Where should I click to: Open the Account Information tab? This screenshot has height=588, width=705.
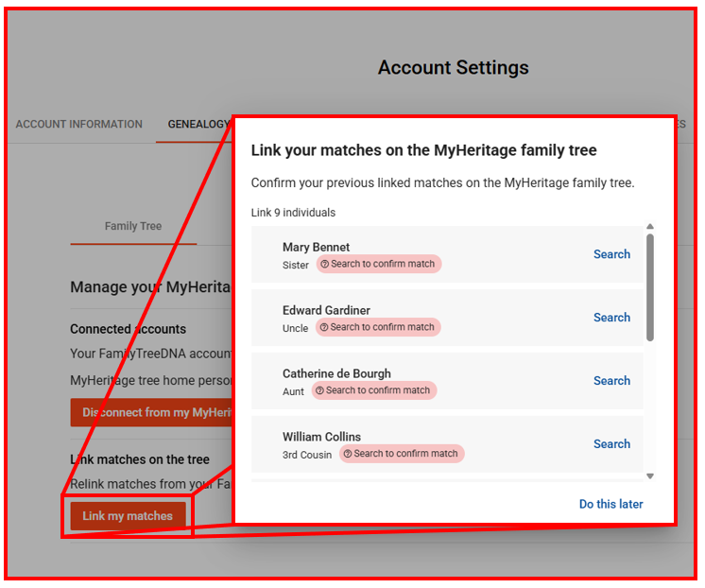[x=79, y=124]
